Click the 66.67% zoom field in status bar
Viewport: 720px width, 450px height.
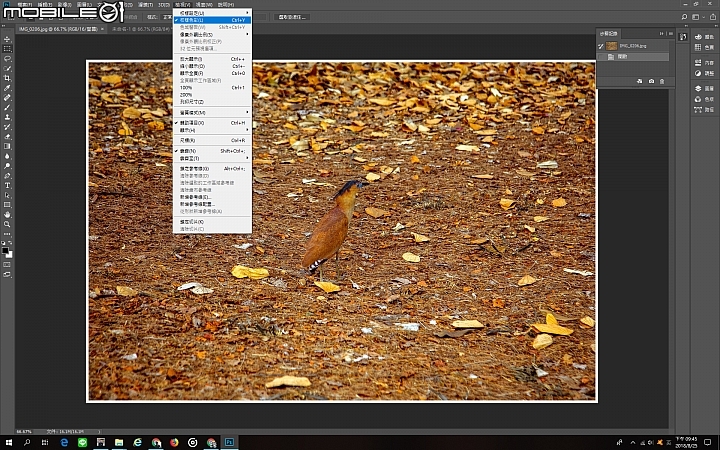coord(24,432)
